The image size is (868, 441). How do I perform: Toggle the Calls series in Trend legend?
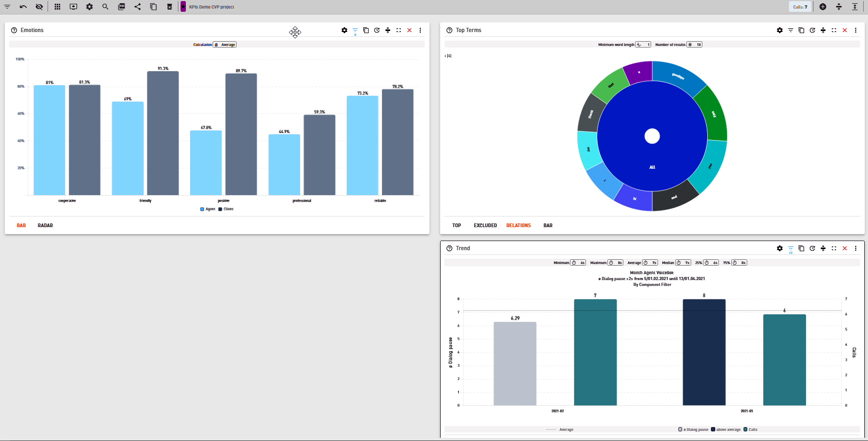(750, 430)
